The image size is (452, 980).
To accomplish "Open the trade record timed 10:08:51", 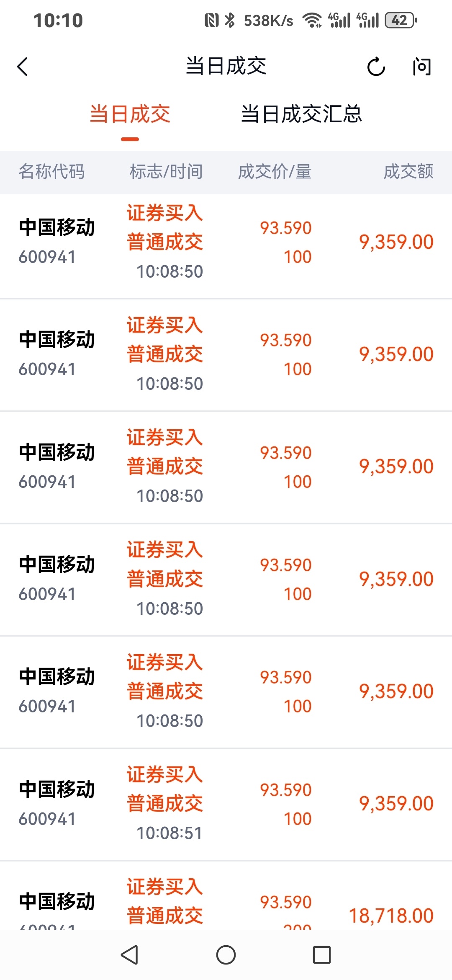I will 226,804.
